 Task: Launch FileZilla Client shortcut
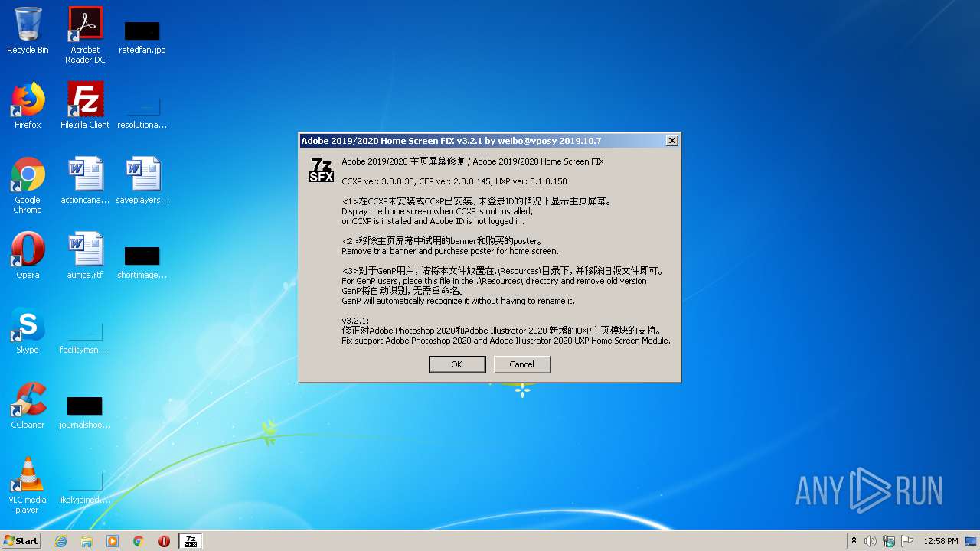(85, 106)
